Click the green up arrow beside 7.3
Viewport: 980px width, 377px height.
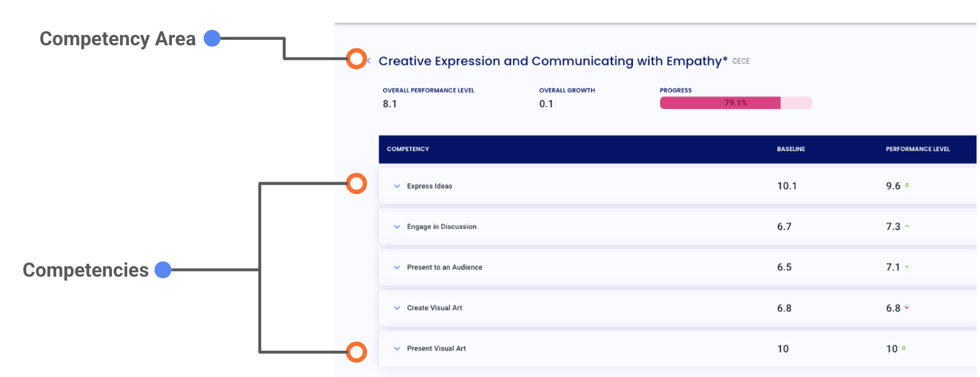(x=907, y=226)
